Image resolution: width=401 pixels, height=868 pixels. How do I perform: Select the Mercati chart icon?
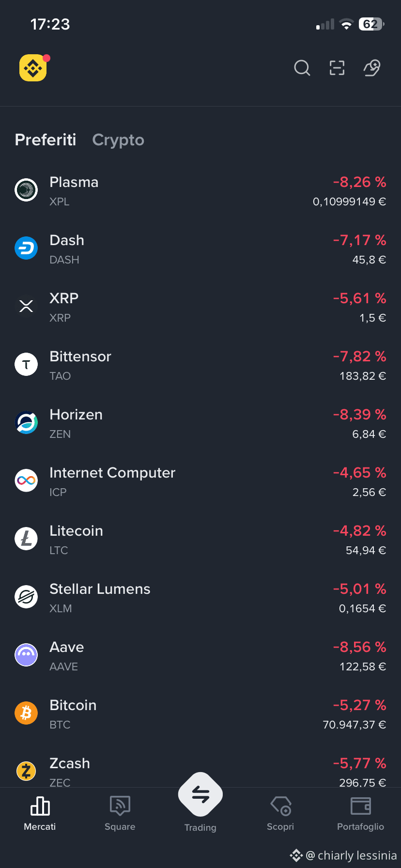click(40, 806)
